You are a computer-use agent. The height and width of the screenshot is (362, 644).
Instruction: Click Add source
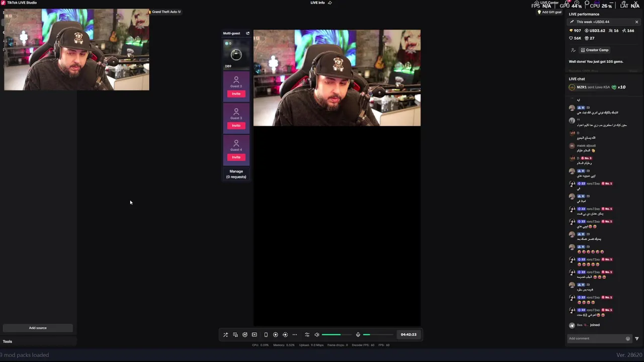click(x=38, y=328)
